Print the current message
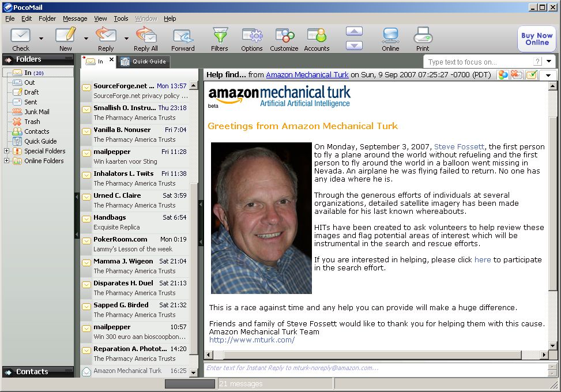 pos(423,39)
